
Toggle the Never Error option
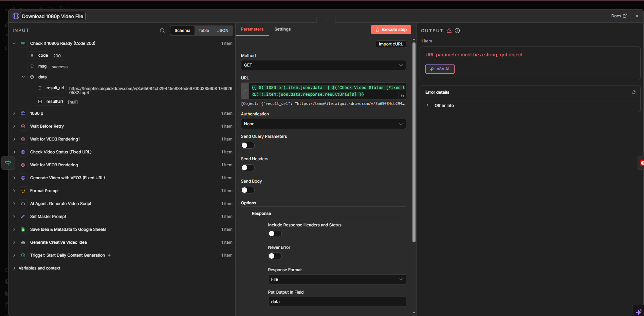[275, 256]
